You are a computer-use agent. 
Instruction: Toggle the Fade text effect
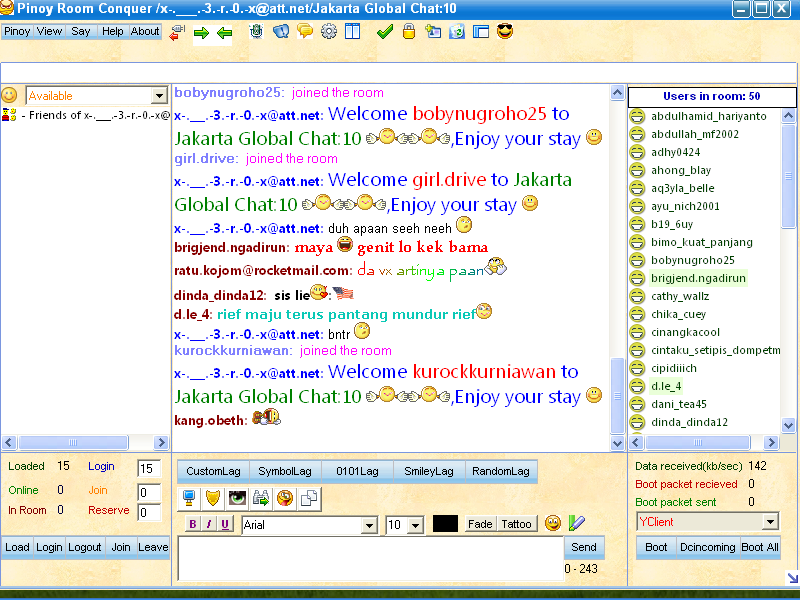click(480, 524)
